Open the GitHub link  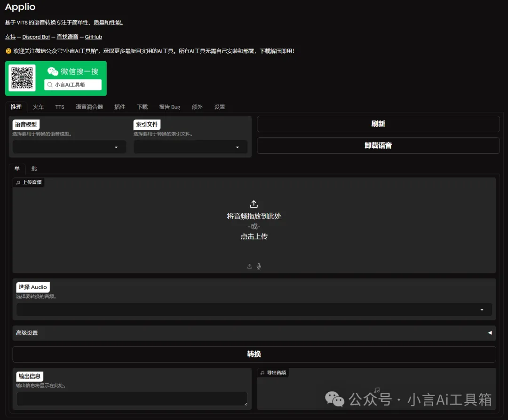point(93,37)
